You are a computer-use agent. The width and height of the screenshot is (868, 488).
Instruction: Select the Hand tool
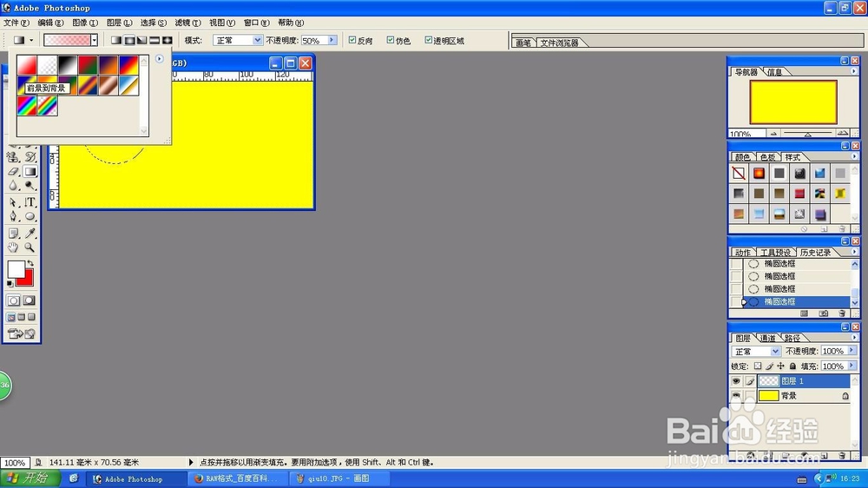pyautogui.click(x=14, y=247)
